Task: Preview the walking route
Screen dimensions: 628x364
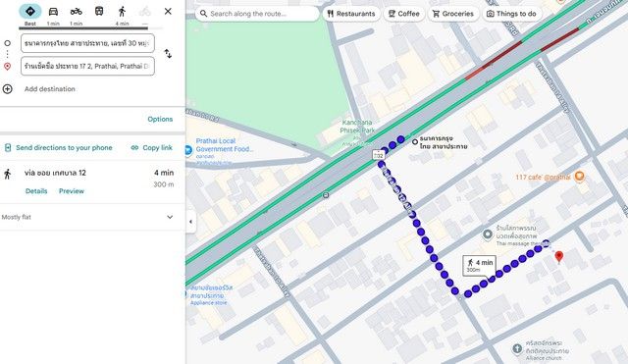Action: [72, 191]
